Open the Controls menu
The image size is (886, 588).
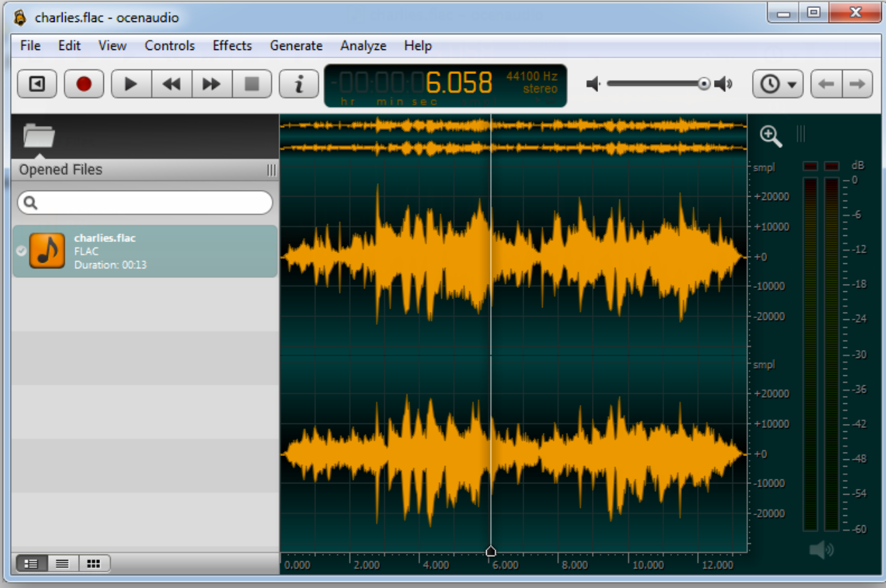(x=169, y=45)
